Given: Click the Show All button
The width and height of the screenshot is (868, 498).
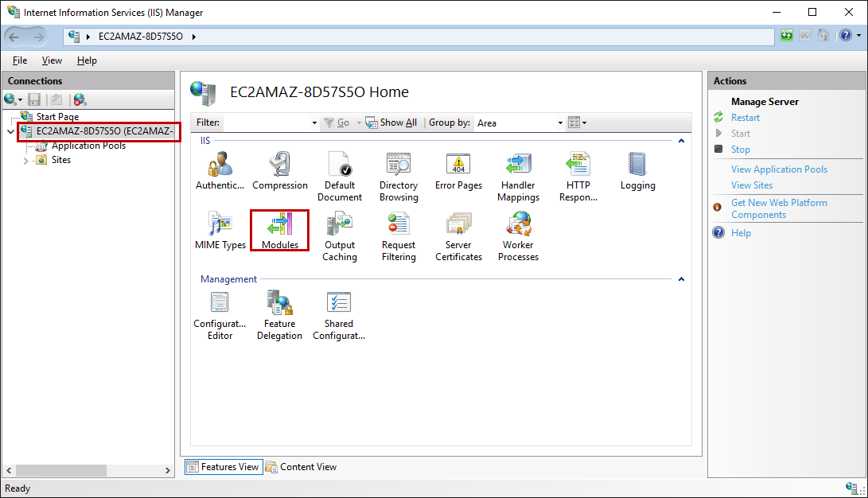Looking at the screenshot, I should (391, 123).
